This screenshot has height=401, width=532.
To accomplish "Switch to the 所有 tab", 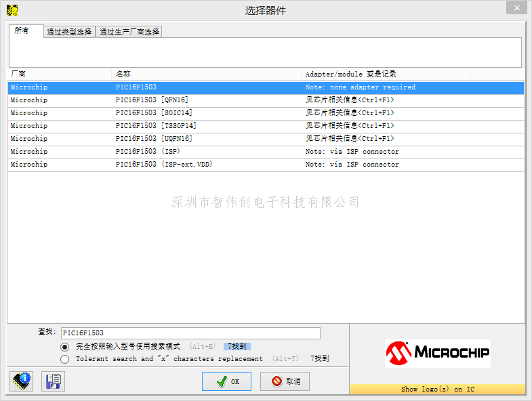I will 26,31.
